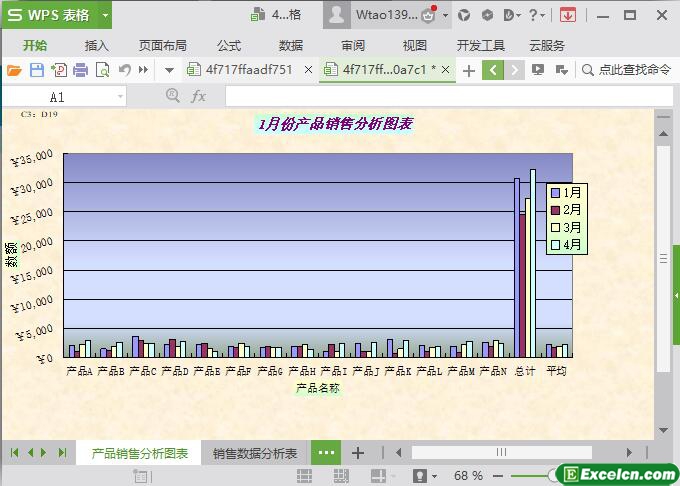
Task: Click the Print icon
Action: pos(80,70)
